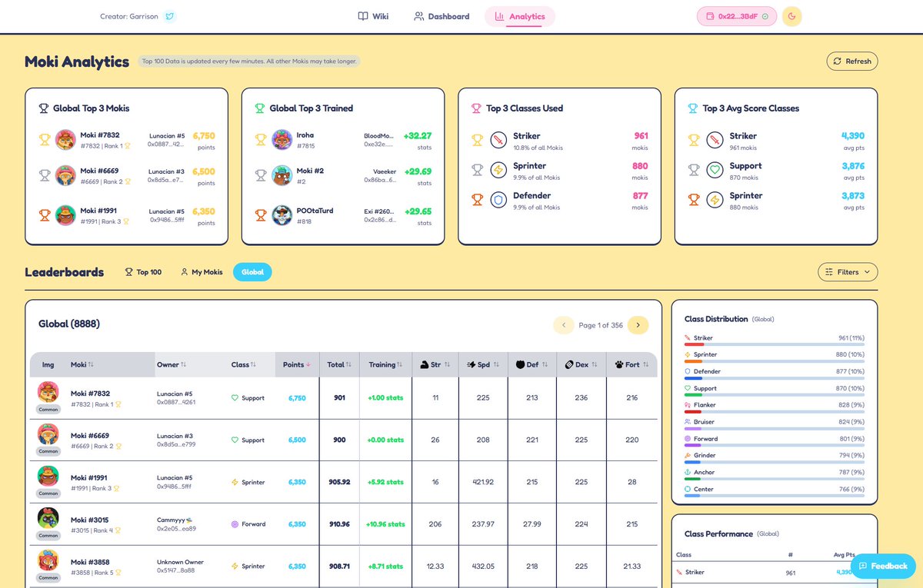The width and height of the screenshot is (923, 588).
Task: Click the trophy icon in Global Top 3 Trained panel
Action: tap(260, 108)
